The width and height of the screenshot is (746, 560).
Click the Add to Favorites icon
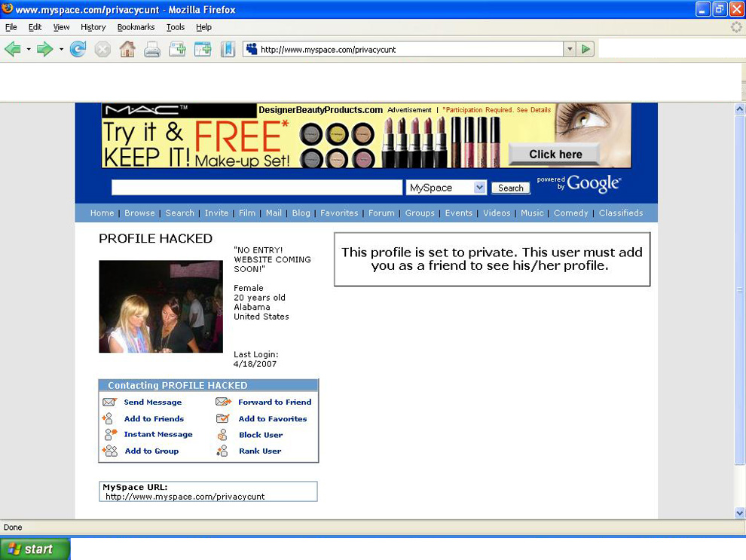(222, 418)
